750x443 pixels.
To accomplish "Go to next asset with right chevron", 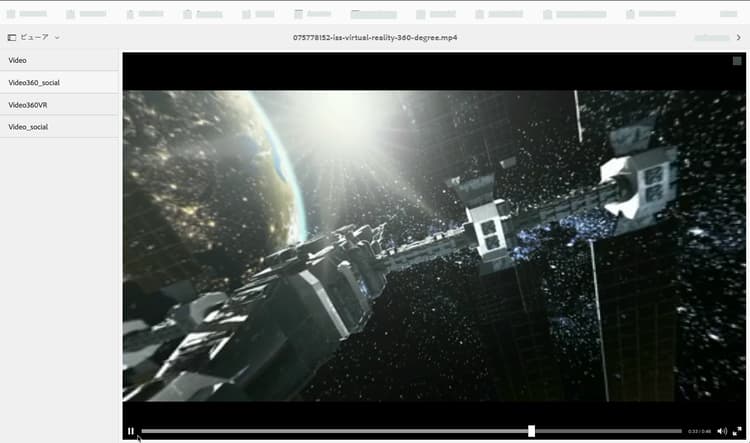I will click(x=739, y=37).
